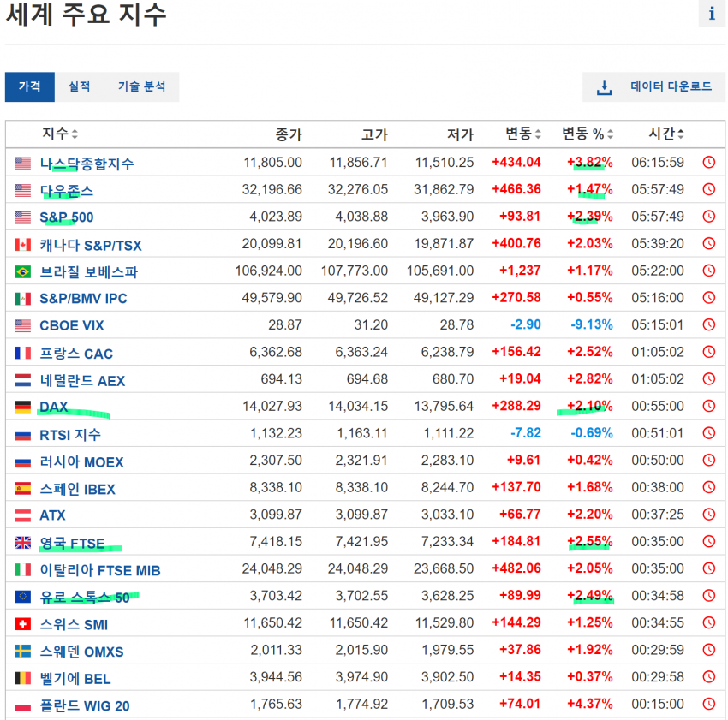Image resolution: width=728 pixels, height=720 pixels.
Task: Click the clock icon in the 네덜란드 AEX row
Action: pyautogui.click(x=709, y=378)
